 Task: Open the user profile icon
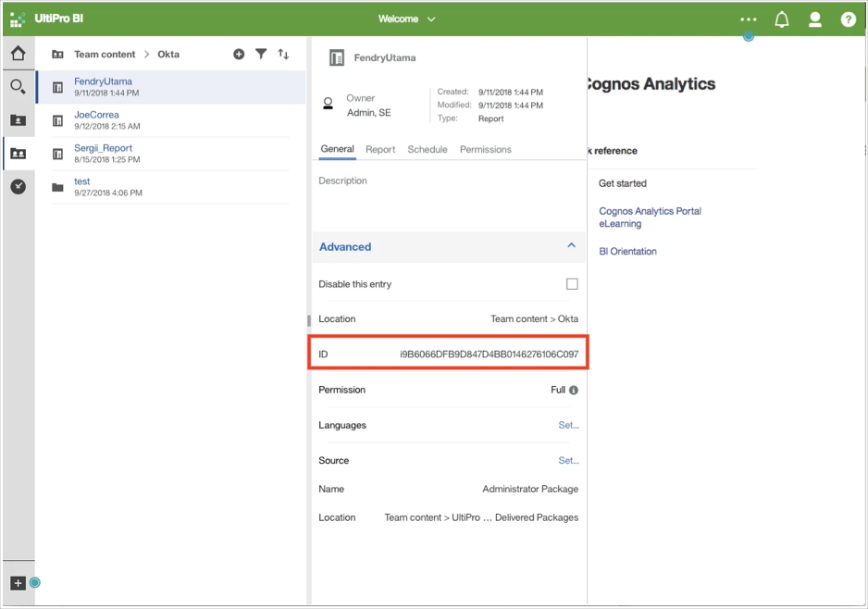(815, 19)
